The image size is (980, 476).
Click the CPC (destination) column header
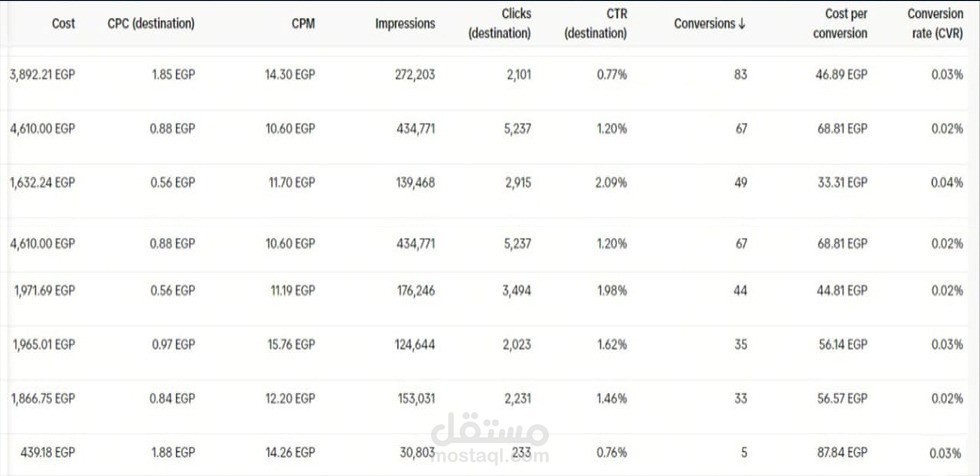click(x=151, y=24)
